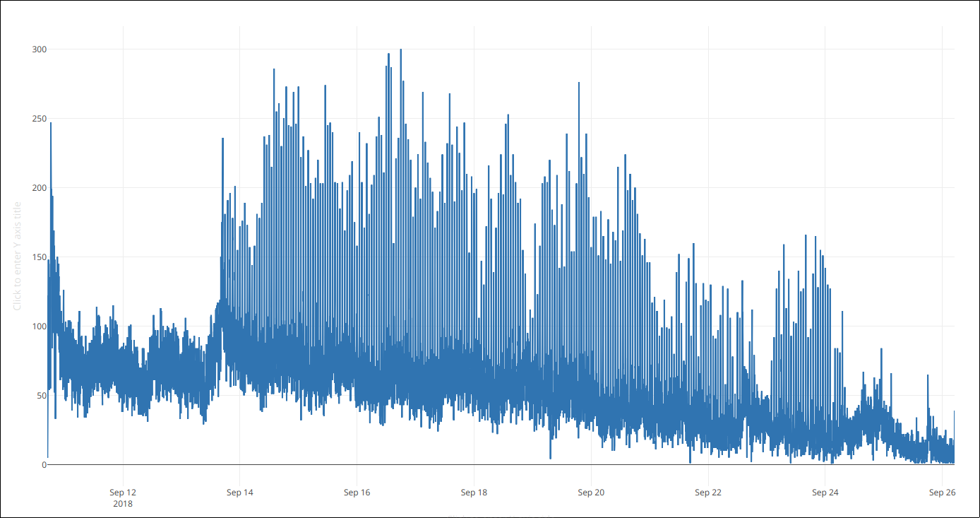Select the Sep 18 x-axis tick label

click(474, 493)
